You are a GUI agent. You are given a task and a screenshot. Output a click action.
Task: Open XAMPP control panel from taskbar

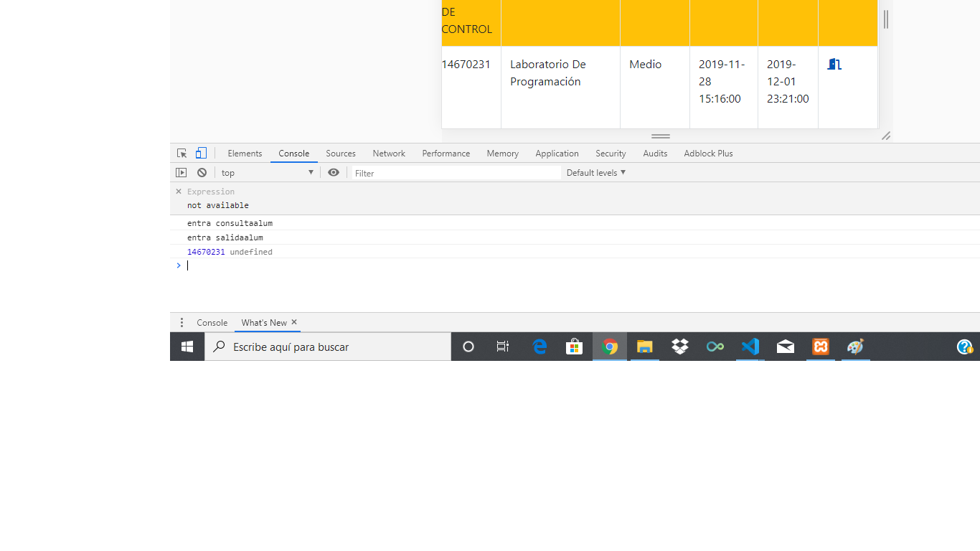click(821, 347)
